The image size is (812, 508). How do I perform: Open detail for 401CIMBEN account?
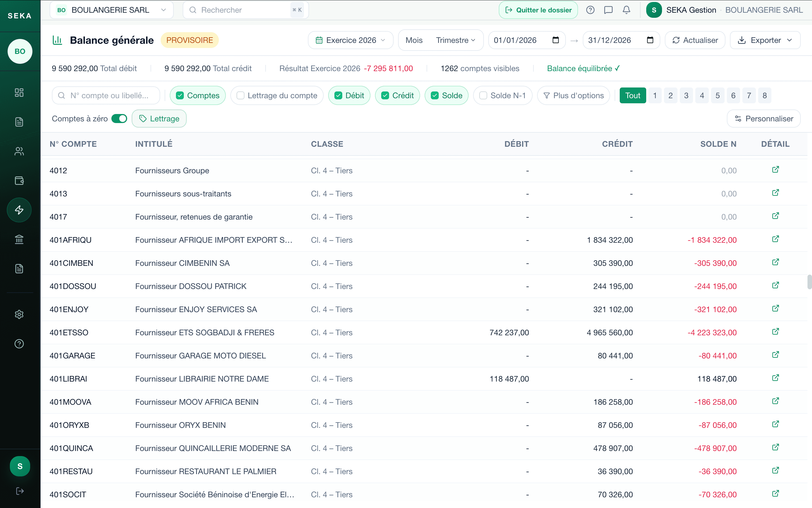pos(775,262)
